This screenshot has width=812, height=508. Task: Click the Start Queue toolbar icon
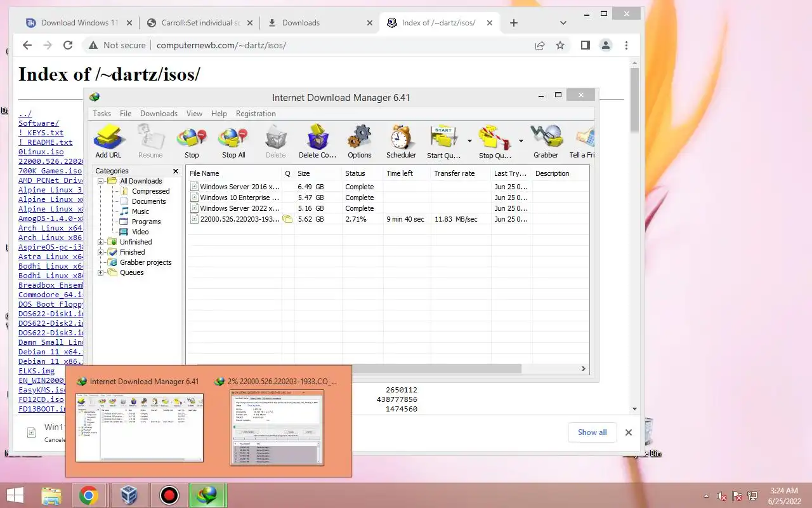pos(444,141)
